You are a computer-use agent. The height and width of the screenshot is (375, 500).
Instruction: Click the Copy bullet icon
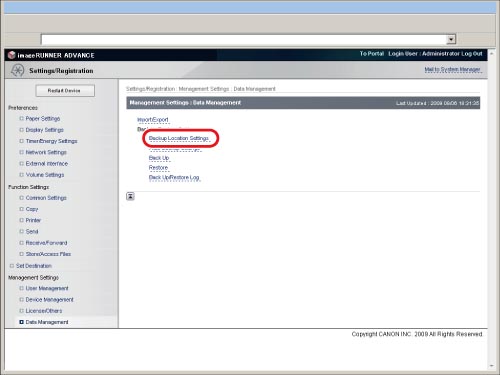(x=21, y=209)
